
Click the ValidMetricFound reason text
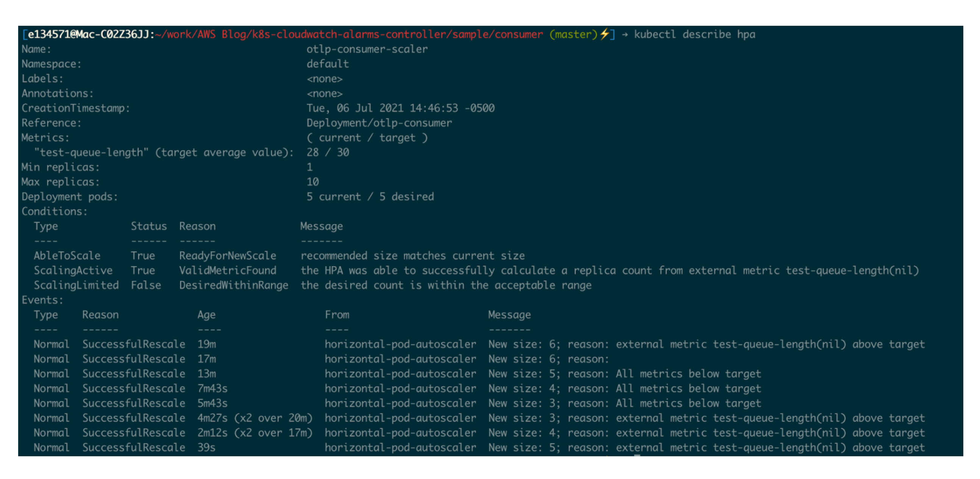[x=228, y=270]
